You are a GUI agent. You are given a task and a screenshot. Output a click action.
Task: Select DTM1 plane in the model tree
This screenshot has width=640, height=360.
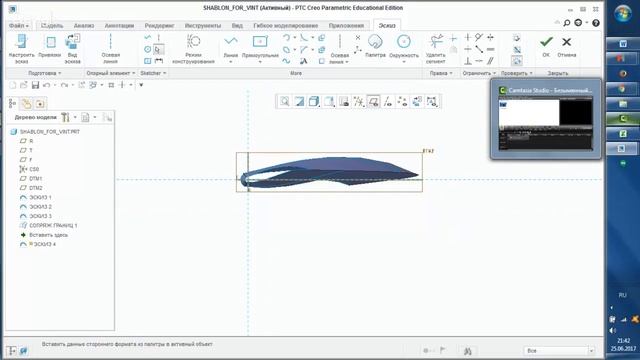[x=31, y=178]
